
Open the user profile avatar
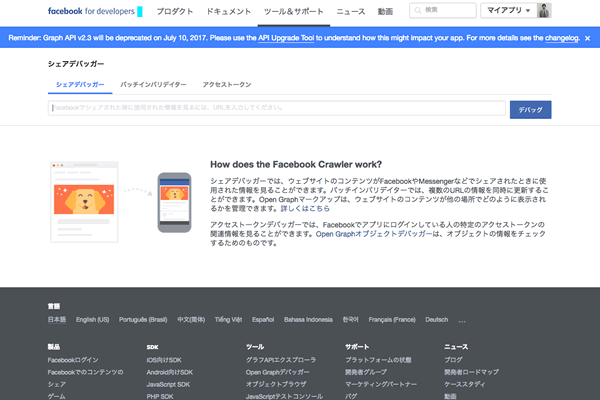(544, 11)
